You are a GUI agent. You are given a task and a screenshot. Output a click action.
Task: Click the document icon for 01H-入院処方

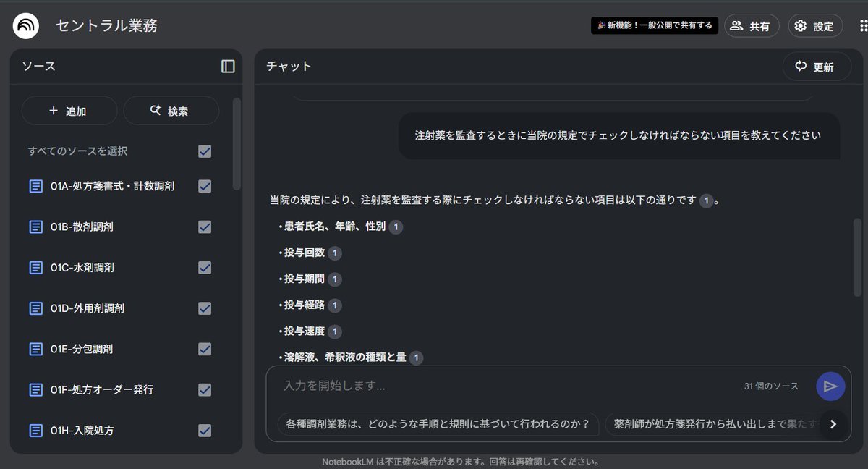(x=35, y=430)
